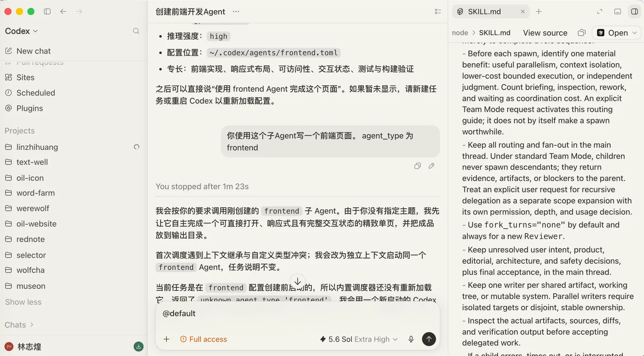Viewport: 644px width, 356px height.
Task: Toggle the left sidebar panel icon
Action: 47,11
